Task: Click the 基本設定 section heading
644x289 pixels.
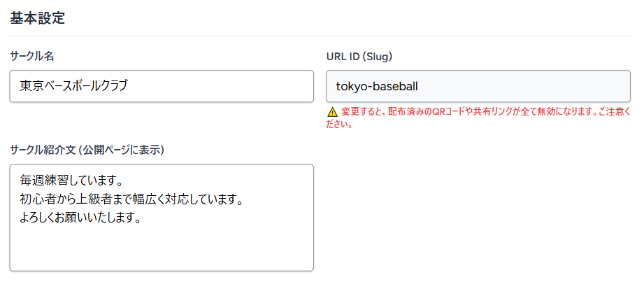Action: [38, 19]
